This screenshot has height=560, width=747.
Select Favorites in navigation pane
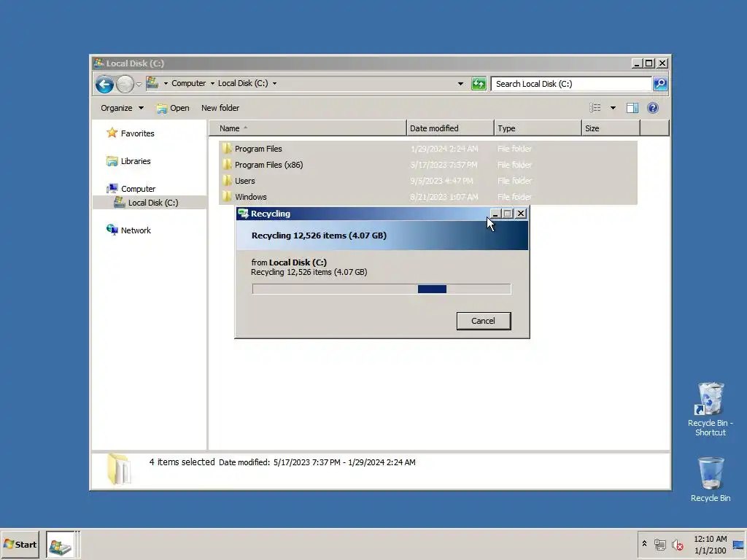click(x=137, y=134)
